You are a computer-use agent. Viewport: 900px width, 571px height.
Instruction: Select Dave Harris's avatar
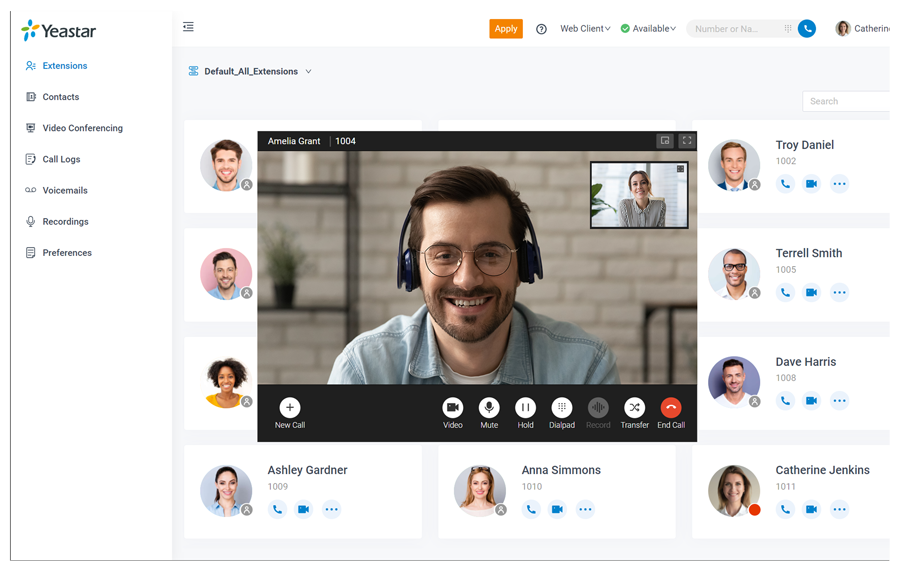[x=734, y=382]
